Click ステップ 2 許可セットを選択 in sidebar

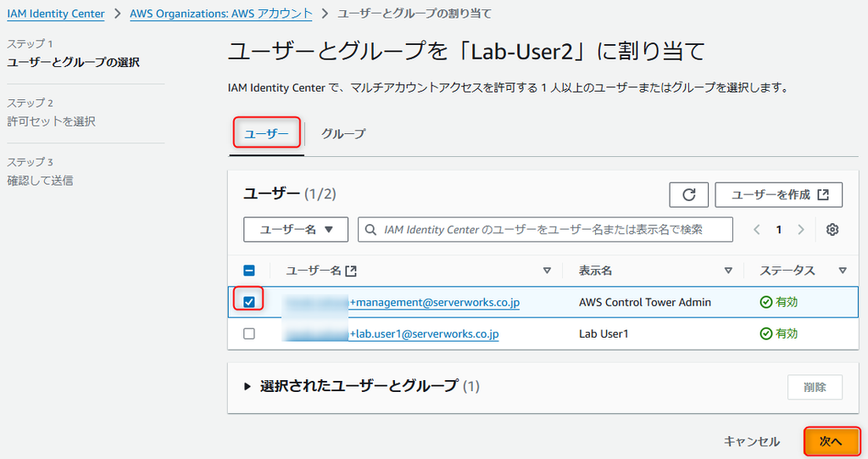tap(51, 113)
